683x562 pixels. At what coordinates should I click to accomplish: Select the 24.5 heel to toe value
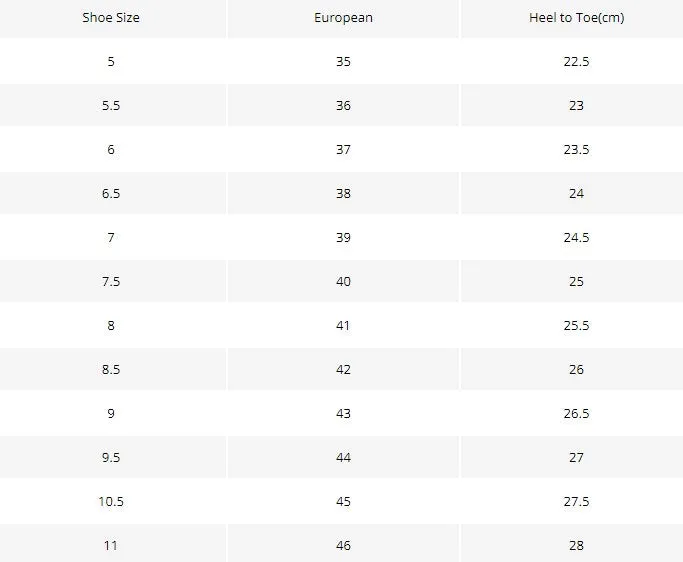point(576,237)
